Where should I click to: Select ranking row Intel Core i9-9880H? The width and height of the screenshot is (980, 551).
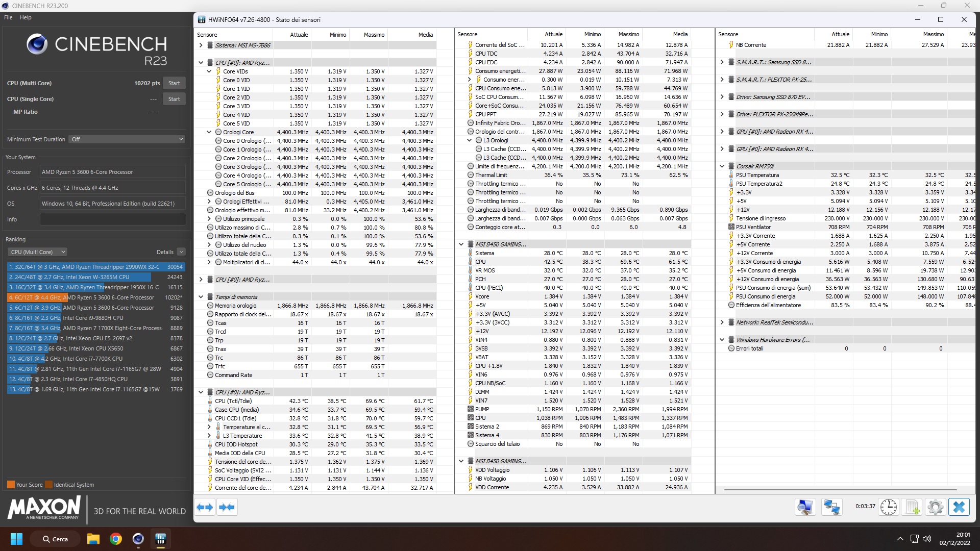pyautogui.click(x=95, y=318)
